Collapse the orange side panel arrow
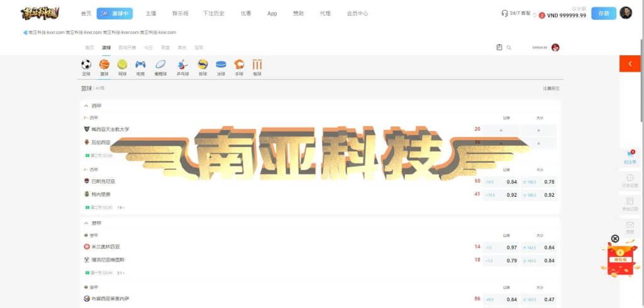The image size is (644, 308). click(630, 63)
